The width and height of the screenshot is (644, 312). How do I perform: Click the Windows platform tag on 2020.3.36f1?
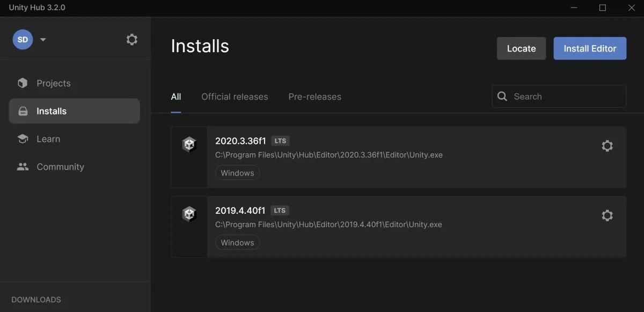237,172
